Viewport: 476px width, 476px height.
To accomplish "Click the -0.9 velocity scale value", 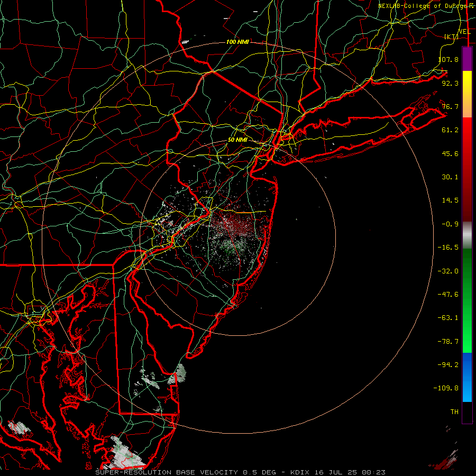I will 450,224.
